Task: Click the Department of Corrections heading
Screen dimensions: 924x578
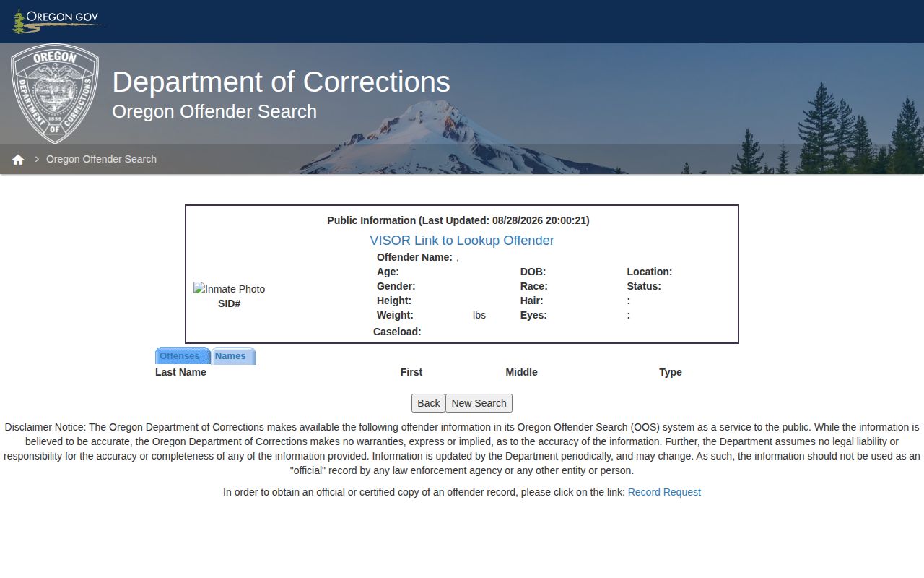Action: click(281, 82)
